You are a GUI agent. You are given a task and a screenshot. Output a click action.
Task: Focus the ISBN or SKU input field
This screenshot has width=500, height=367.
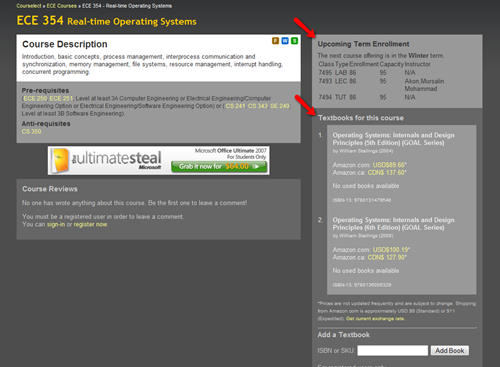click(393, 350)
